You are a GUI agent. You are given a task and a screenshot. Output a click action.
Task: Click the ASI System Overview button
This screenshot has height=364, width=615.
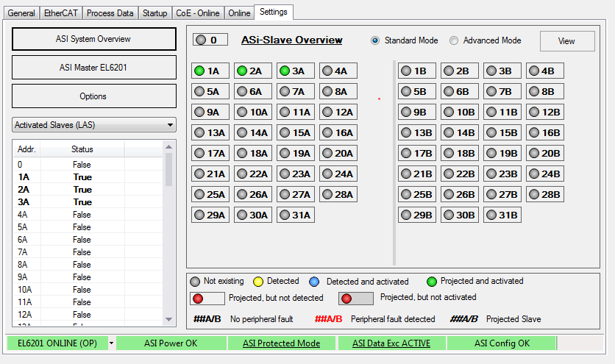click(x=93, y=39)
